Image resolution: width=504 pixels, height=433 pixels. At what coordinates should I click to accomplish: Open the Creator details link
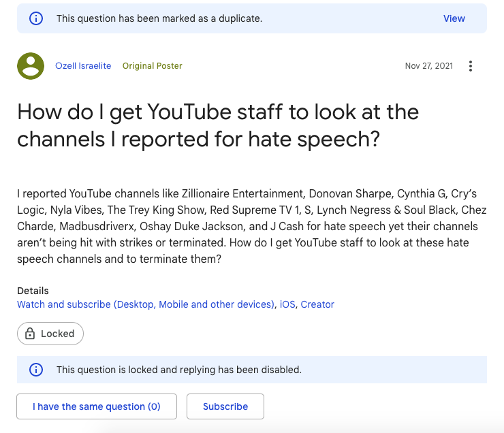[317, 304]
